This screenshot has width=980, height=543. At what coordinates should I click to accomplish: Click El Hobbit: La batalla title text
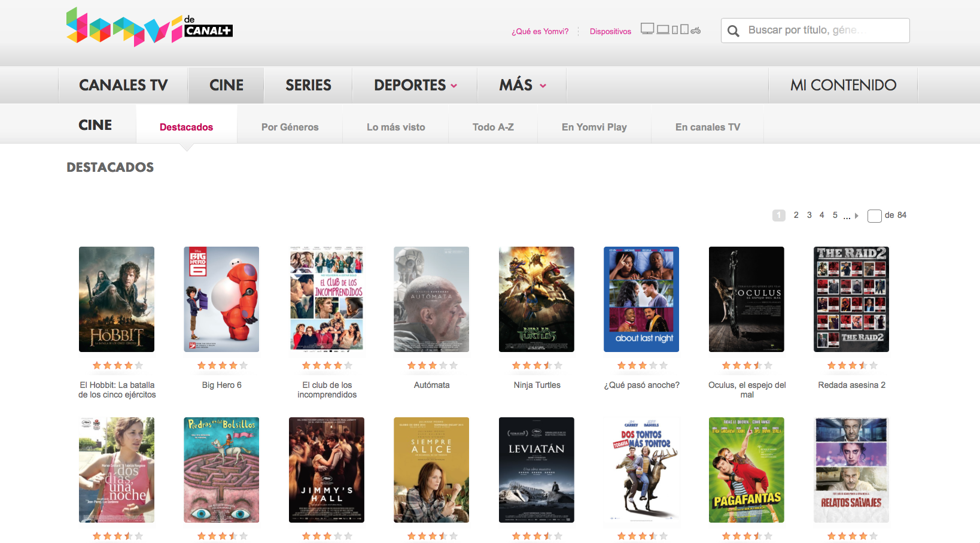click(117, 390)
